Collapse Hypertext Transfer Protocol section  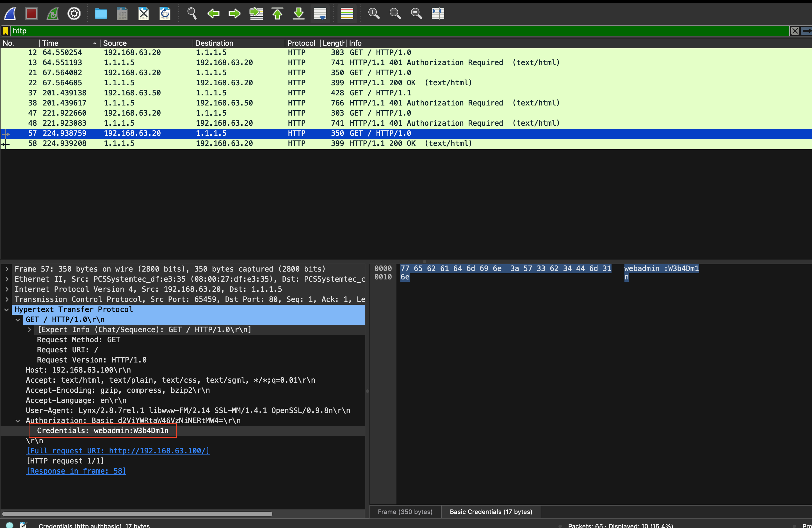tap(7, 309)
